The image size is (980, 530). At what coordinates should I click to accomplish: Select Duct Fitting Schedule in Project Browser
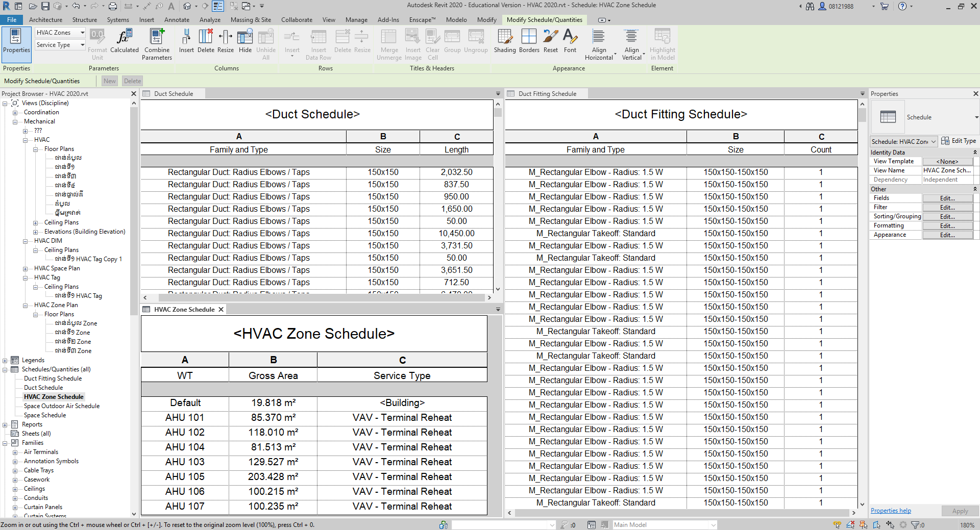pos(53,378)
